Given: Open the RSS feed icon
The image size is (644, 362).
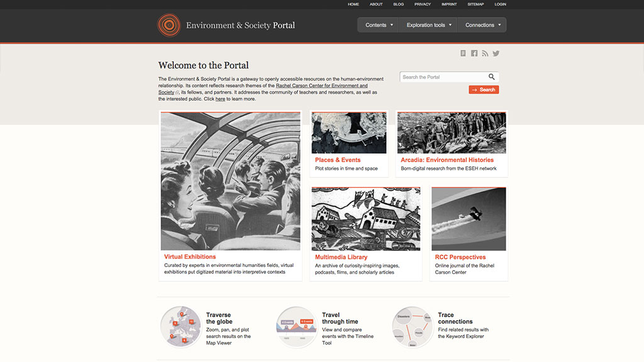Looking at the screenshot, I should [485, 54].
